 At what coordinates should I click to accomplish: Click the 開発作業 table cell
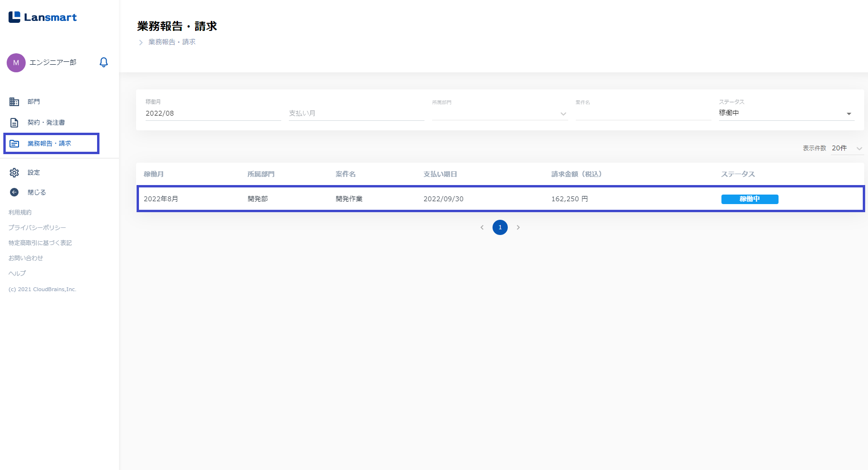(x=349, y=199)
